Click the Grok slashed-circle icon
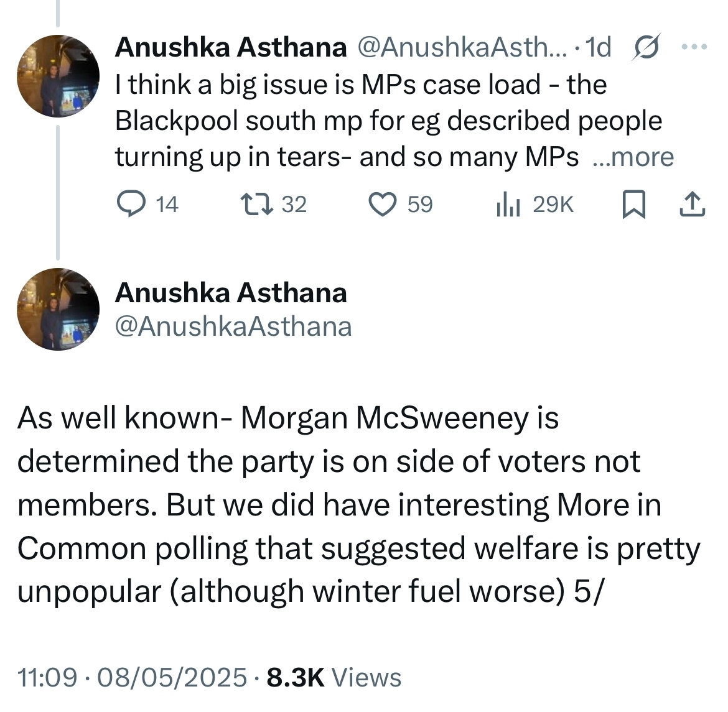The height and width of the screenshot is (712, 728). point(646,47)
